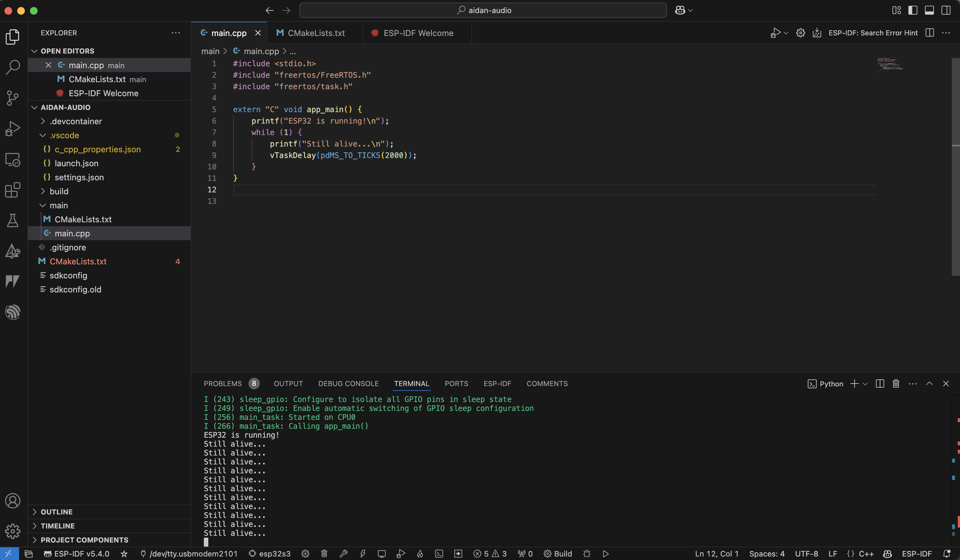Kill terminal with trash icon

(896, 384)
